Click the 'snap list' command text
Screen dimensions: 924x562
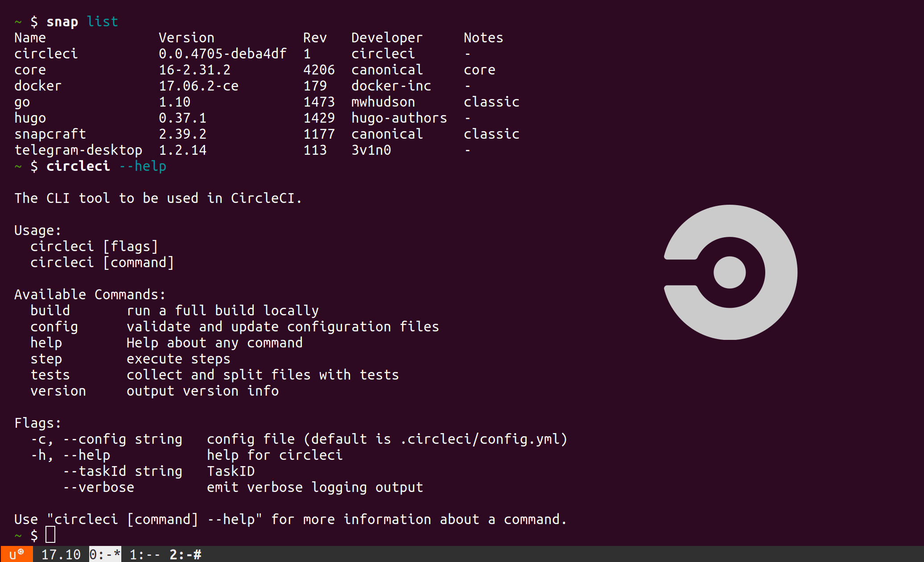(82, 21)
